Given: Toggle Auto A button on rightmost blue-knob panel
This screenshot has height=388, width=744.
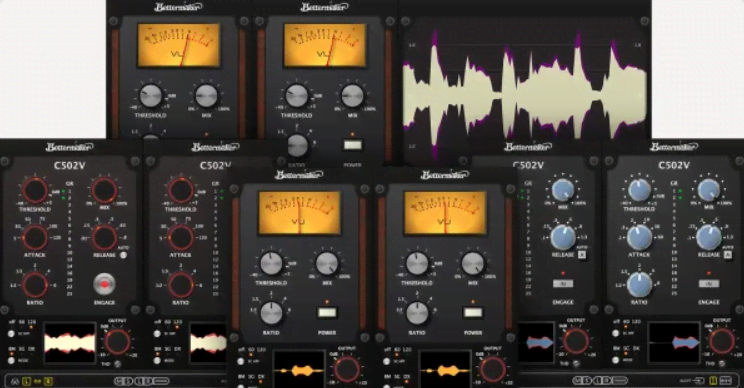Looking at the screenshot, I should click(727, 255).
